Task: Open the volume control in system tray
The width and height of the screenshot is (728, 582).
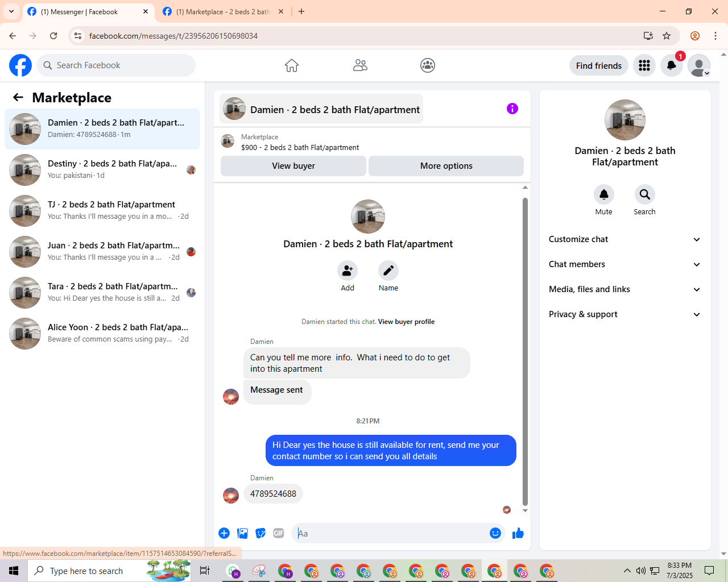Action: (x=641, y=571)
